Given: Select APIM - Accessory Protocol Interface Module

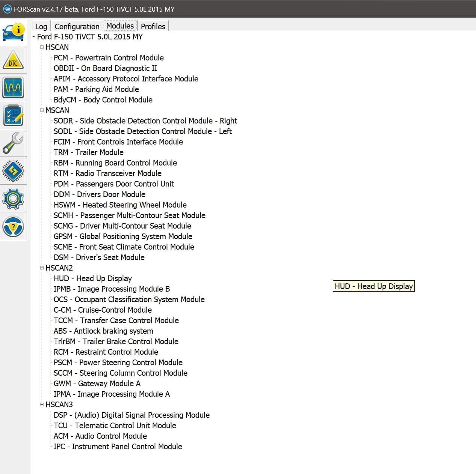Looking at the screenshot, I should coord(126,79).
